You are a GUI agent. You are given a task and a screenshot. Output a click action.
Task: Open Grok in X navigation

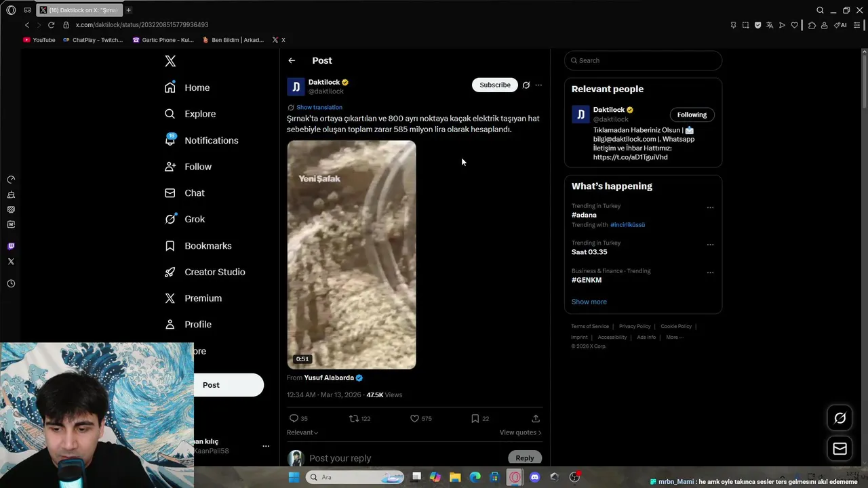185,219
